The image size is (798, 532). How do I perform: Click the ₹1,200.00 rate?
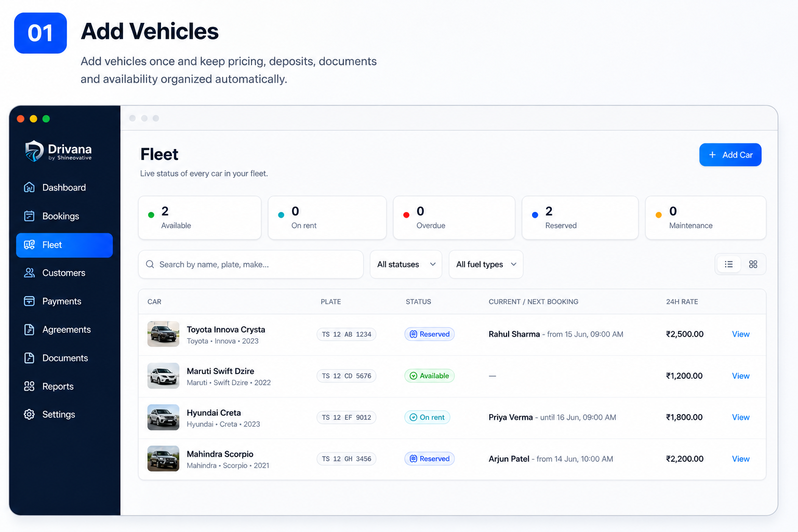684,376
